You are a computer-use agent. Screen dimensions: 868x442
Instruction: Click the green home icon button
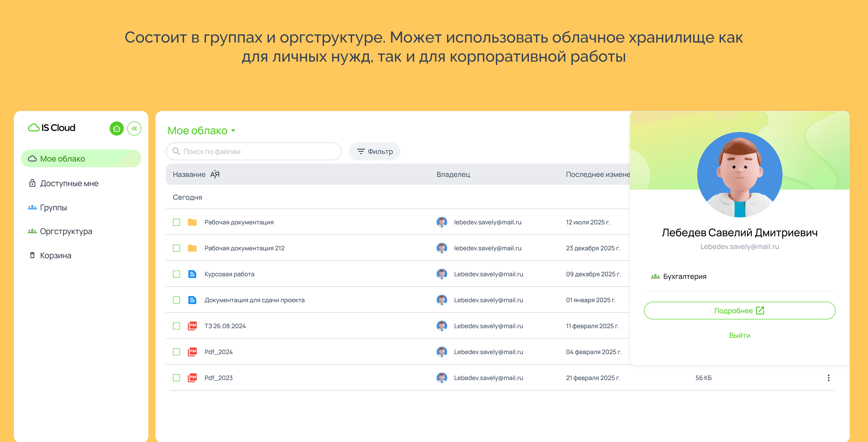coord(117,129)
